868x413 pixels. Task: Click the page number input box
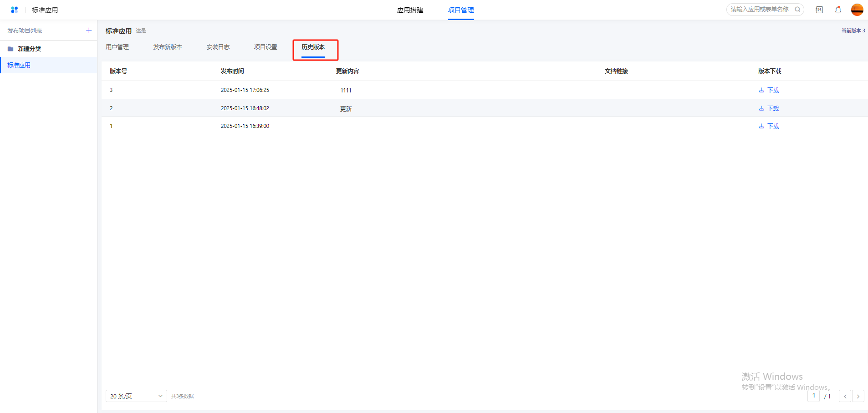[x=813, y=396]
